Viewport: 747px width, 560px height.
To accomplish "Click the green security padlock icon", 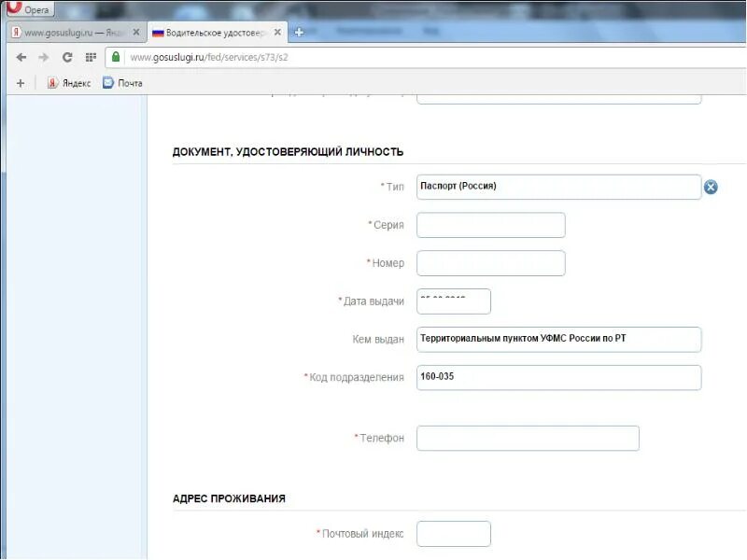I will pyautogui.click(x=116, y=57).
